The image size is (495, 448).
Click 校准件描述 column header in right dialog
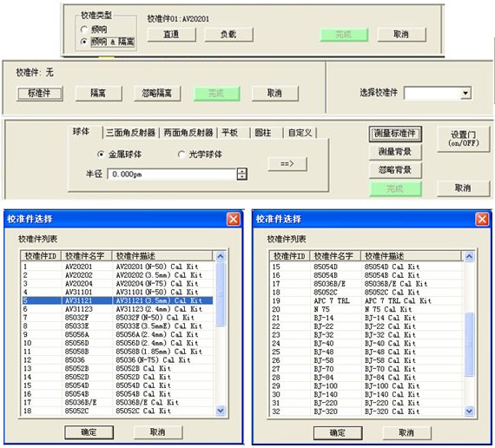click(x=411, y=256)
